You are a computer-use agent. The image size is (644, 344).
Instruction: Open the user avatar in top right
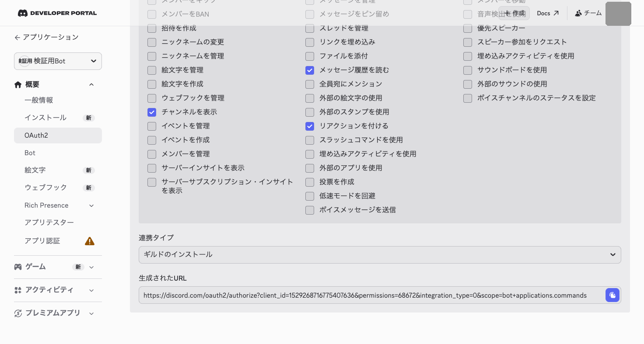point(618,14)
